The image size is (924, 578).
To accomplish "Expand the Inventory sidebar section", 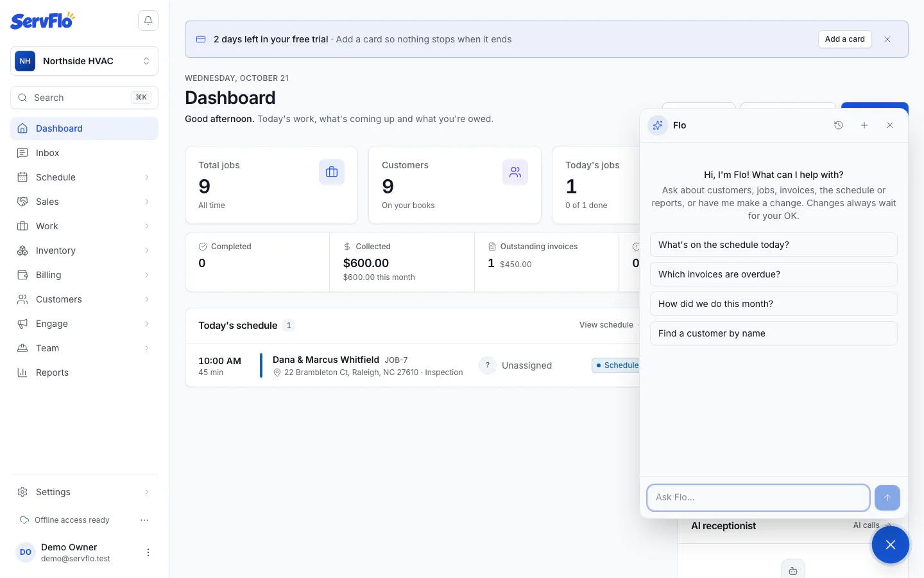I will pos(84,250).
